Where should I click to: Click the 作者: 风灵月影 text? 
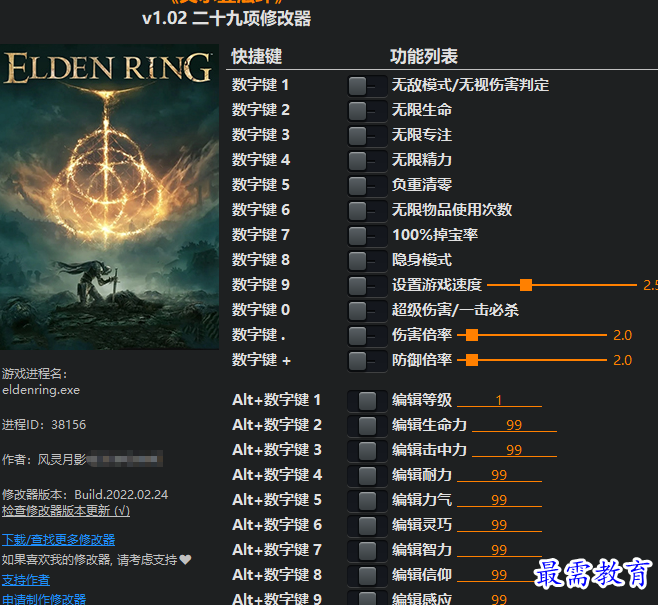point(44,459)
